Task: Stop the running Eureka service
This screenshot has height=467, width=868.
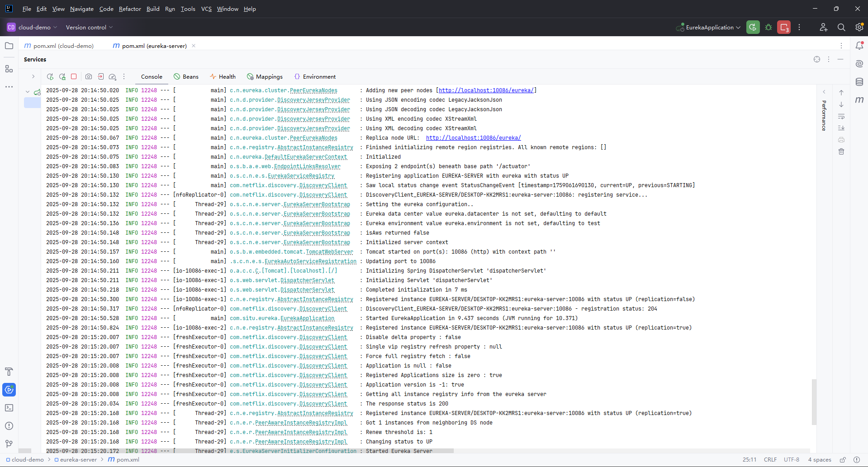Action: (x=74, y=77)
